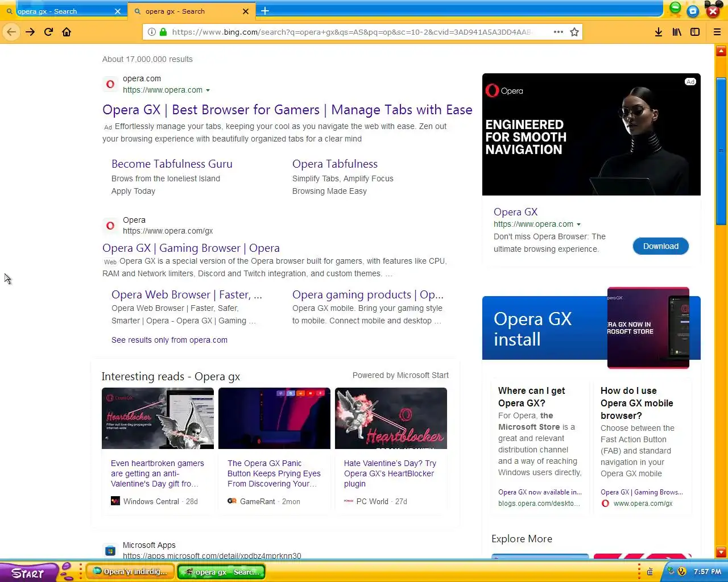Screen dimensions: 728x582
Task: Click the taskbar quick launch icon beside Start
Action: [67, 572]
